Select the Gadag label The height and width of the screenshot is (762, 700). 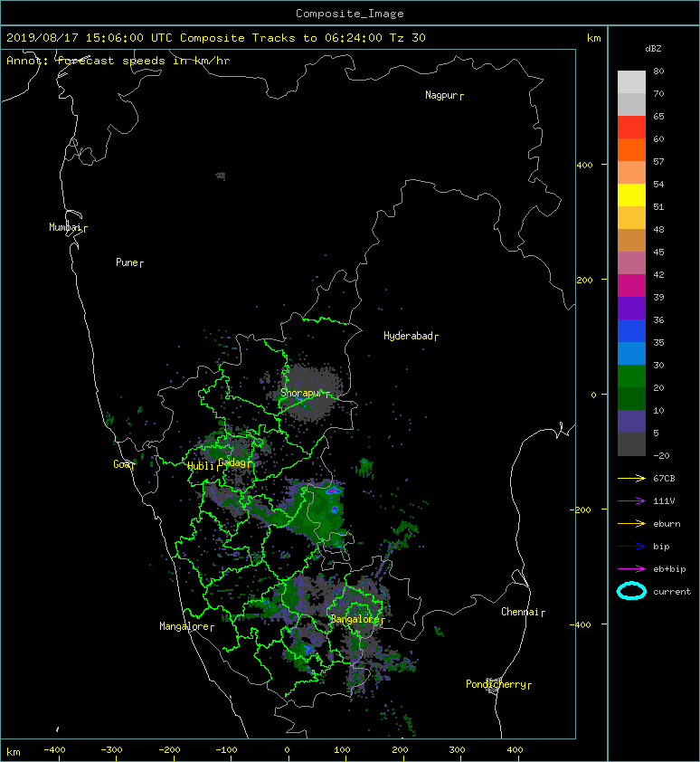[x=234, y=462]
